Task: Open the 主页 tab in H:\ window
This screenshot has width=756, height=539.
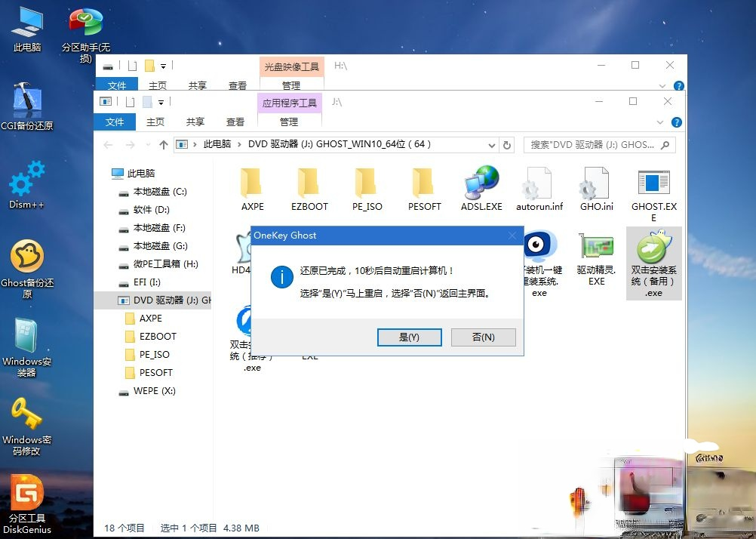Action: coord(158,85)
